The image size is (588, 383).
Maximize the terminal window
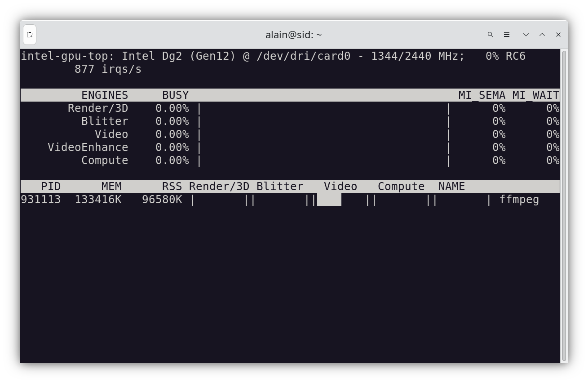pos(542,35)
